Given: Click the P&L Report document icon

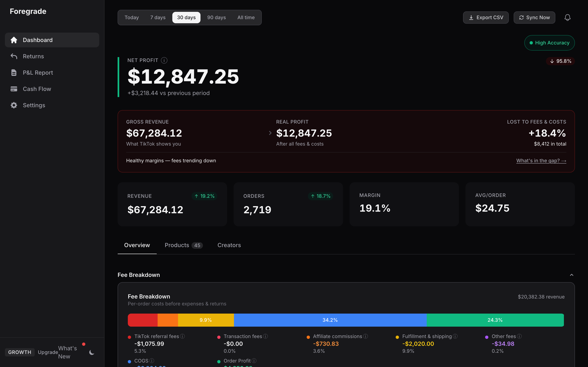Looking at the screenshot, I should click(14, 73).
